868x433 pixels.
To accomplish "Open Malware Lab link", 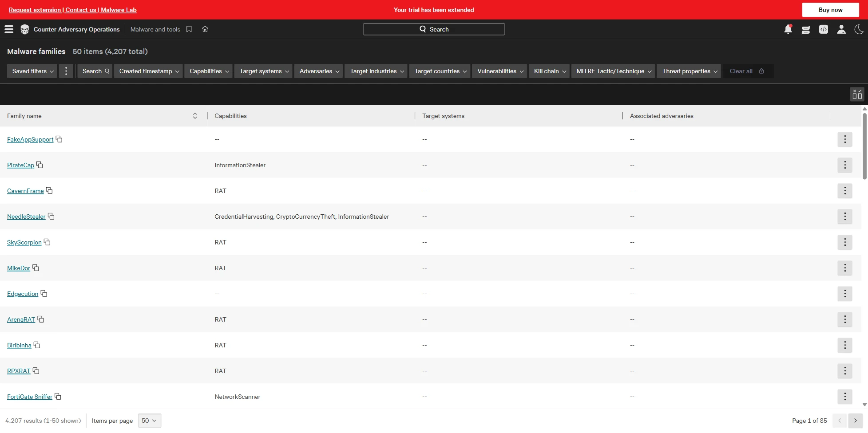I will coord(119,10).
